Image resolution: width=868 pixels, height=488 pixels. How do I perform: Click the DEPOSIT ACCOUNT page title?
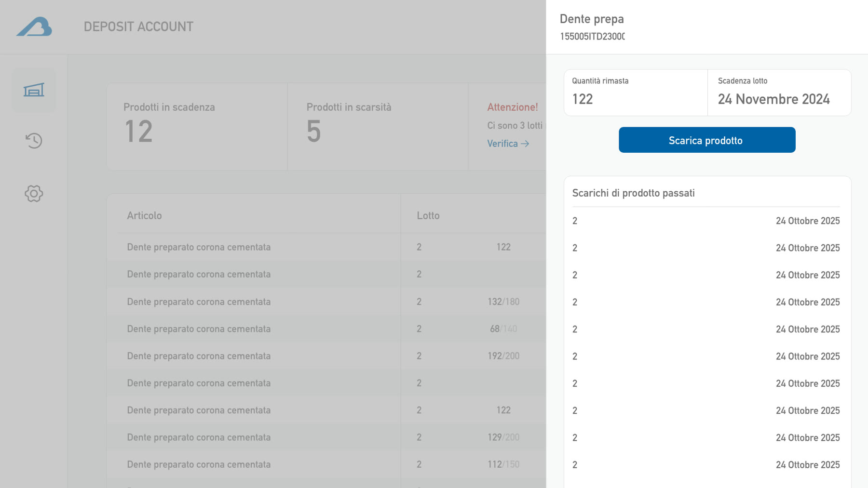[138, 26]
